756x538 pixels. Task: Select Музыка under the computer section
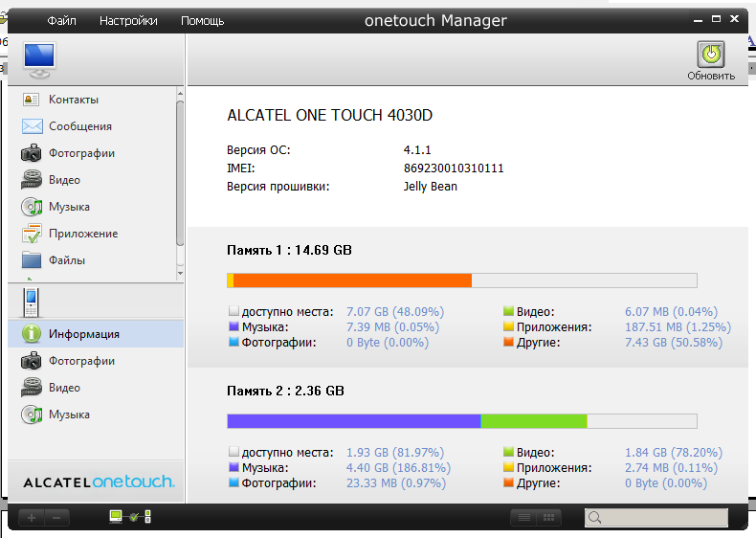click(69, 207)
